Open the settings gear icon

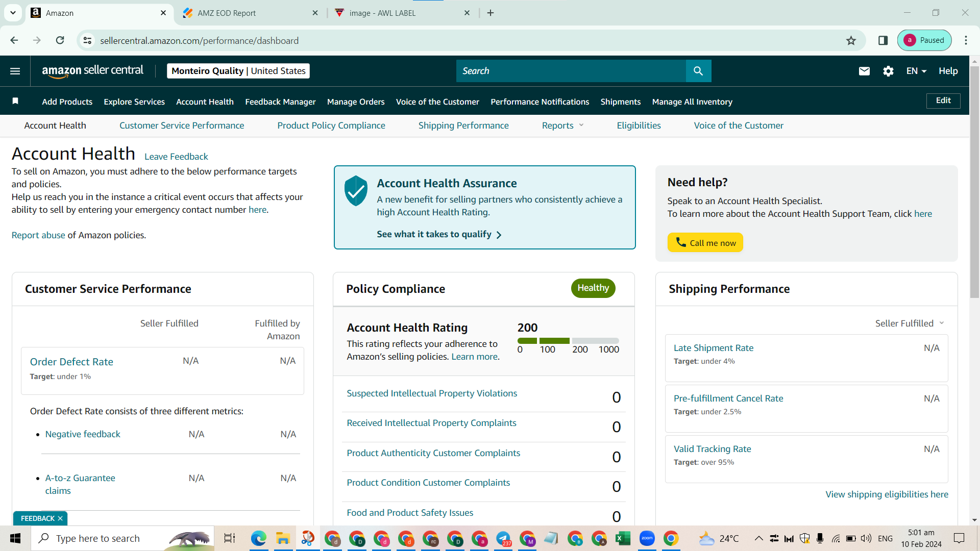point(888,71)
